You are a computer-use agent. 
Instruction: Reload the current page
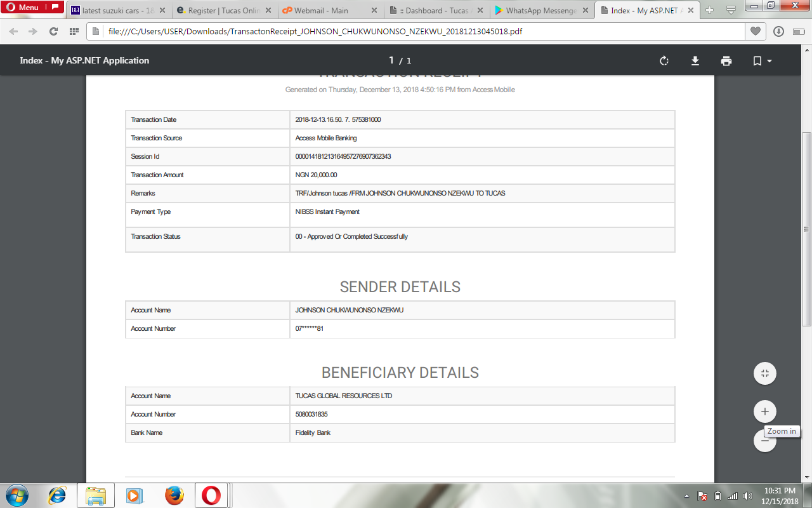tap(53, 32)
